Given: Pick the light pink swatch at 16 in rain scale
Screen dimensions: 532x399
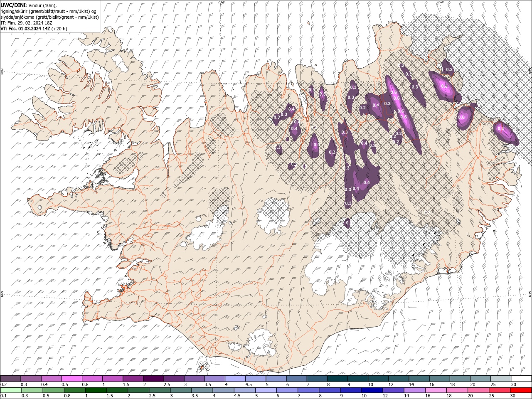Looking at the screenshot, I should tap(436, 390).
